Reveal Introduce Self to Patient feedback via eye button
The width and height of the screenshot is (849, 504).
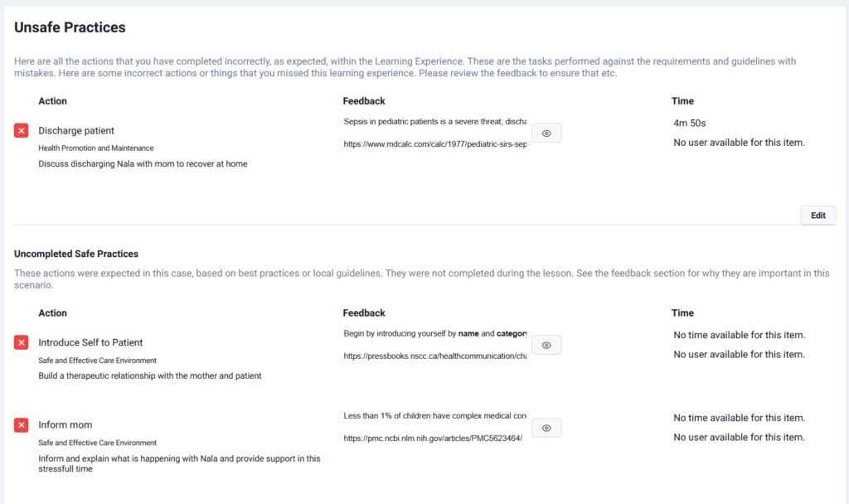[546, 345]
